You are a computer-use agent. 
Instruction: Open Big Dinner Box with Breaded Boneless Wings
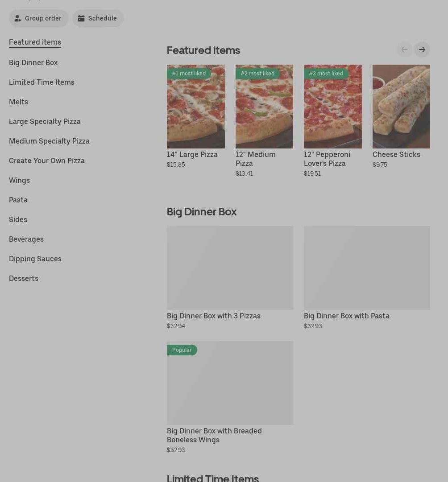(x=230, y=383)
